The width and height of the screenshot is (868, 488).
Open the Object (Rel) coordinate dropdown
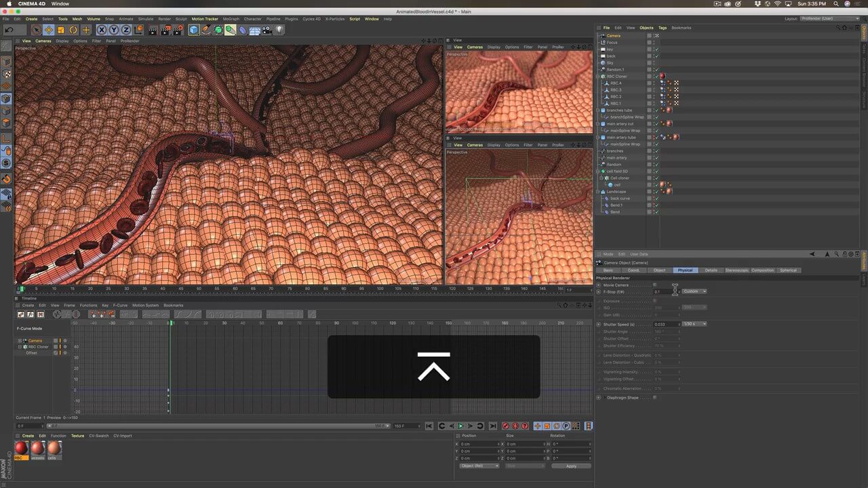point(479,466)
